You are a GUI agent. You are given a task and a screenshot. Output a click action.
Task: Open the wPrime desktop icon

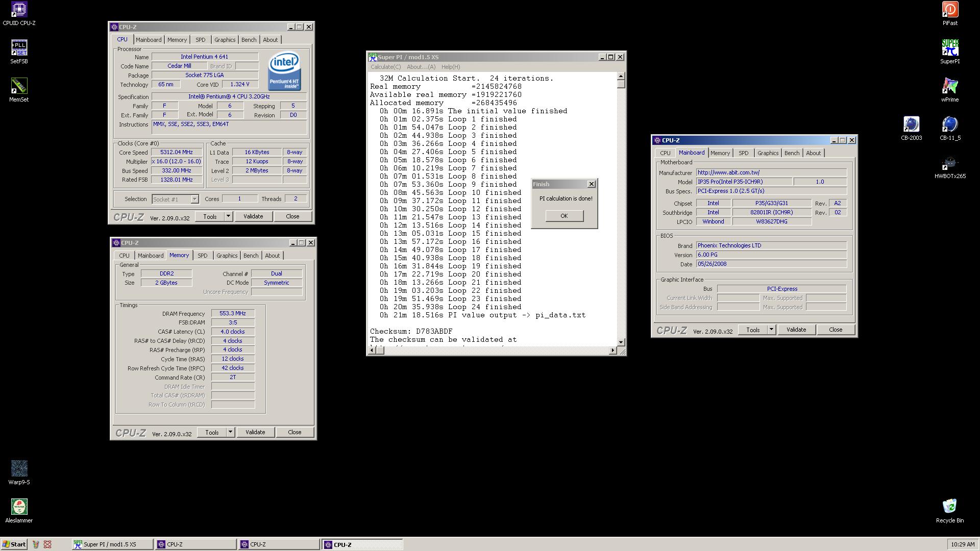pos(950,90)
